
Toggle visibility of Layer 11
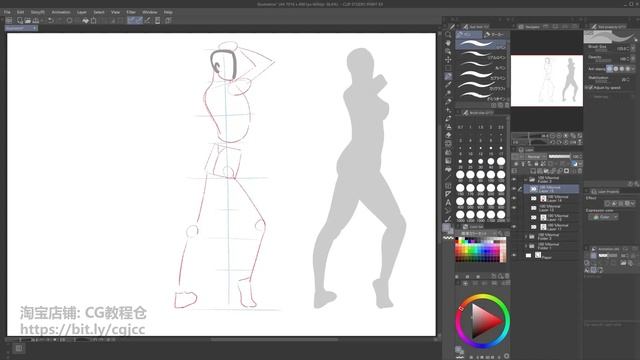(x=514, y=227)
